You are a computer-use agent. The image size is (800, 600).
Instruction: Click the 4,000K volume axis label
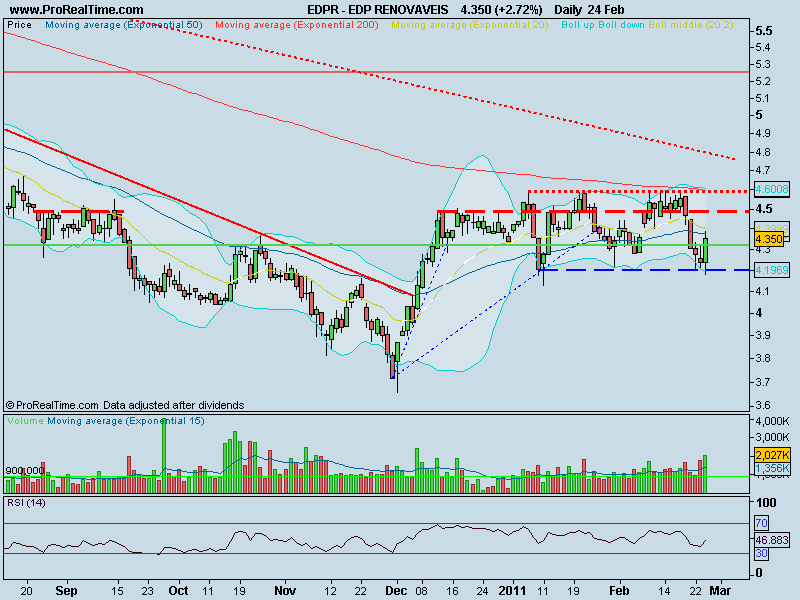pyautogui.click(x=772, y=421)
